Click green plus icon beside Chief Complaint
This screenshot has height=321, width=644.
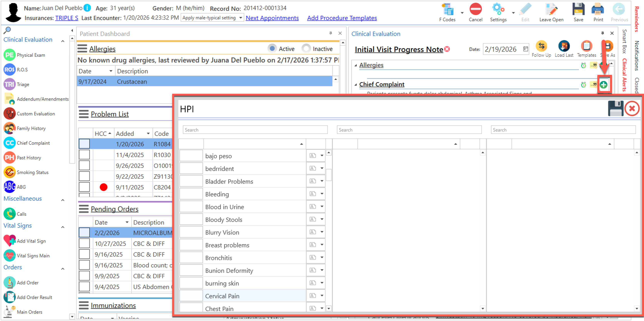point(604,85)
